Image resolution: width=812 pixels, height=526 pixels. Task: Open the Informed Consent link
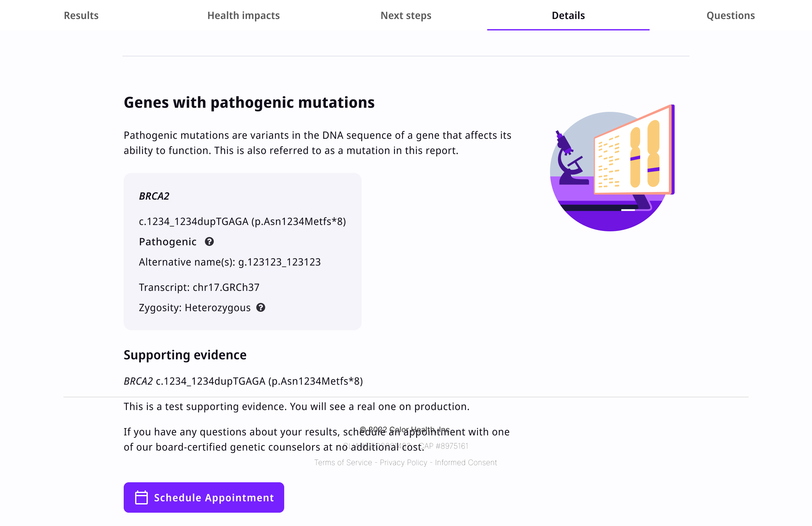click(466, 463)
